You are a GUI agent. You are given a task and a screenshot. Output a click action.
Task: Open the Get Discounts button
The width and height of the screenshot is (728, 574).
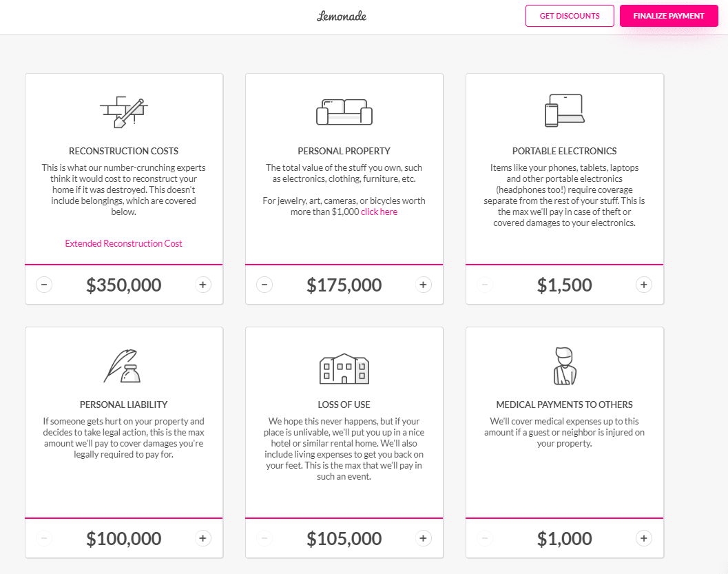pyautogui.click(x=570, y=16)
